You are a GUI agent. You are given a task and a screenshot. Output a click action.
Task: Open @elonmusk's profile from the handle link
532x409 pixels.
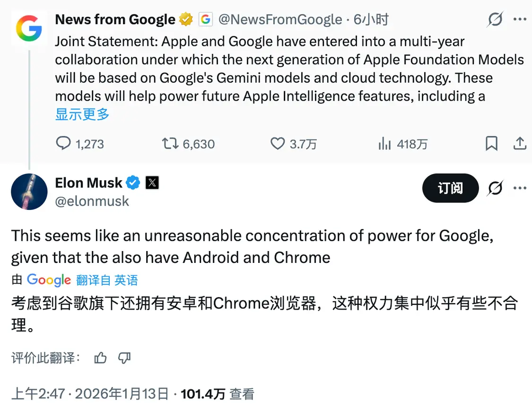[92, 201]
